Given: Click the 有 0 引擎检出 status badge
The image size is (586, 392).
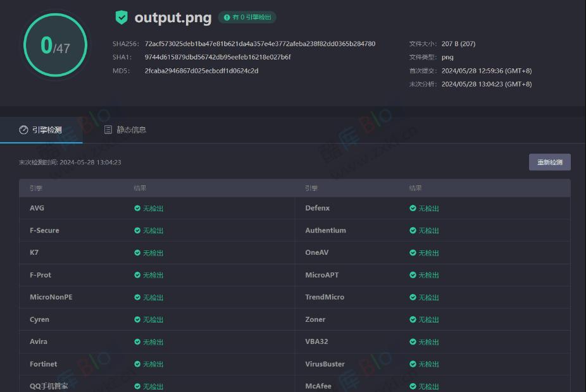Looking at the screenshot, I should click(247, 18).
